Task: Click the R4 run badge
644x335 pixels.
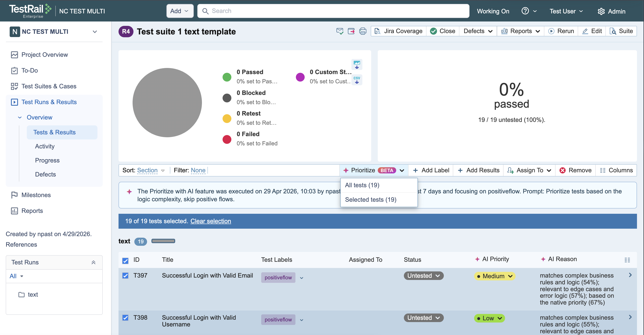Action: 126,31
